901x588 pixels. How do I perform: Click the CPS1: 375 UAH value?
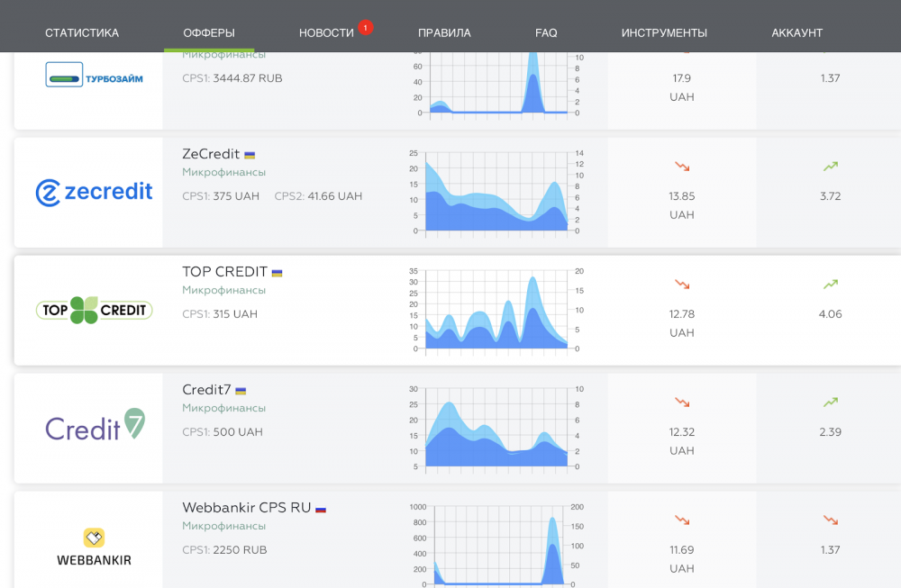(221, 196)
